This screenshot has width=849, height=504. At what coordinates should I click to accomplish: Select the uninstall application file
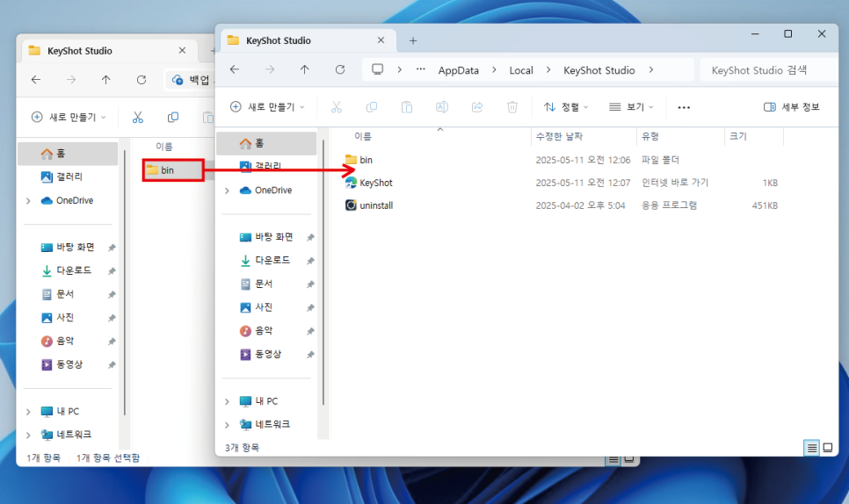tap(376, 205)
